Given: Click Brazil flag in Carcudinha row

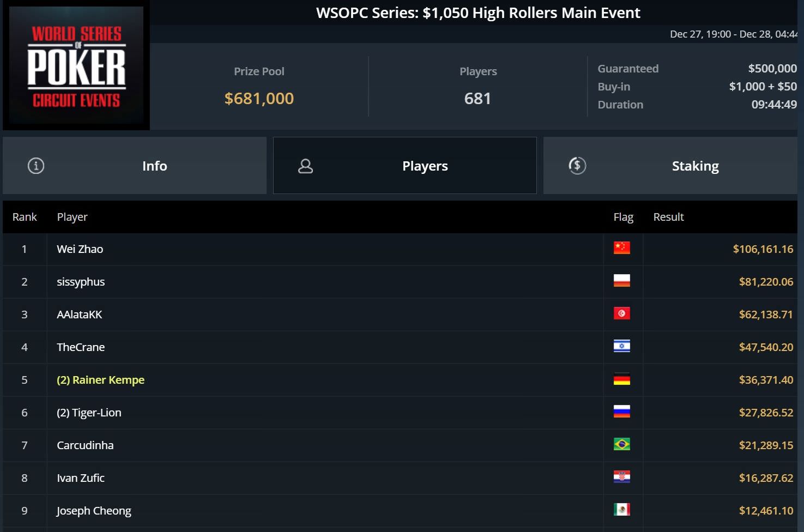Looking at the screenshot, I should click(x=621, y=444).
